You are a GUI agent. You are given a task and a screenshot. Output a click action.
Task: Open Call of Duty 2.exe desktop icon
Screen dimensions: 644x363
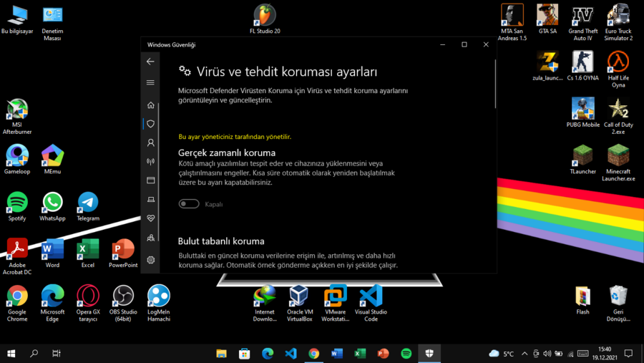coord(618,116)
